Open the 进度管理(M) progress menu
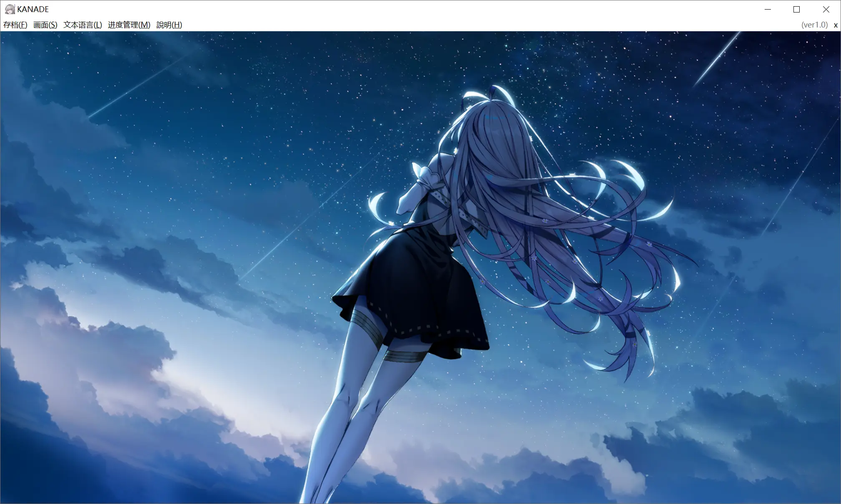 click(x=129, y=25)
